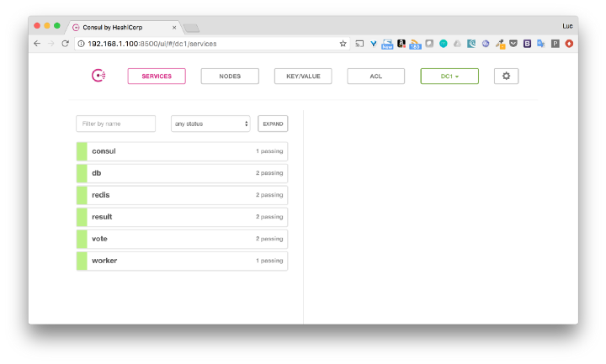The height and width of the screenshot is (364, 606).
Task: Click the Consul logo icon
Action: click(98, 76)
